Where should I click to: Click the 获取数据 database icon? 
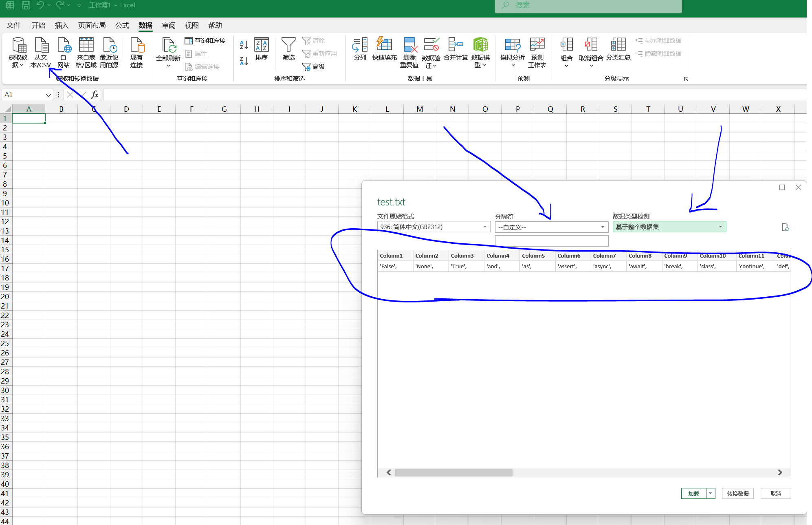18,45
